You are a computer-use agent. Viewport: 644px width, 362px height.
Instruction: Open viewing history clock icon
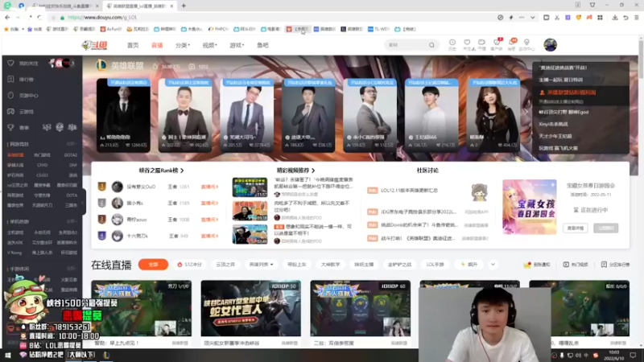tap(452, 44)
